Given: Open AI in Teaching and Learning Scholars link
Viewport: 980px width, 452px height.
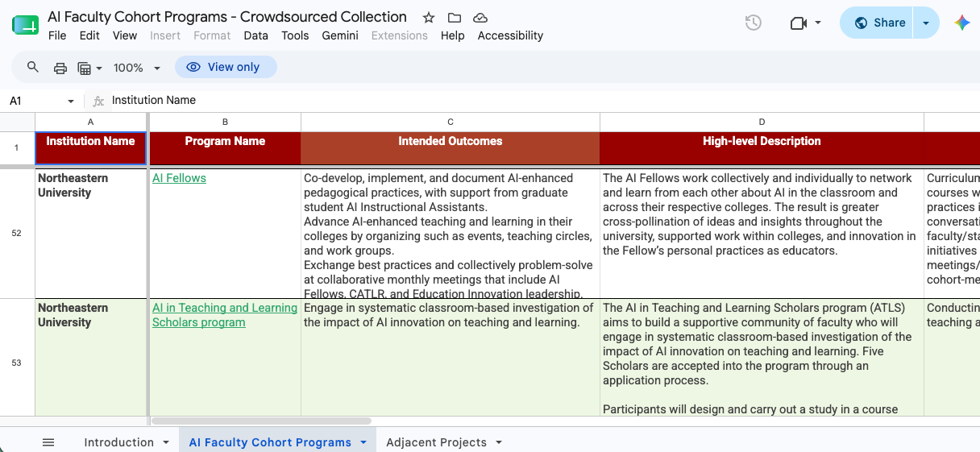Looking at the screenshot, I should [x=225, y=315].
